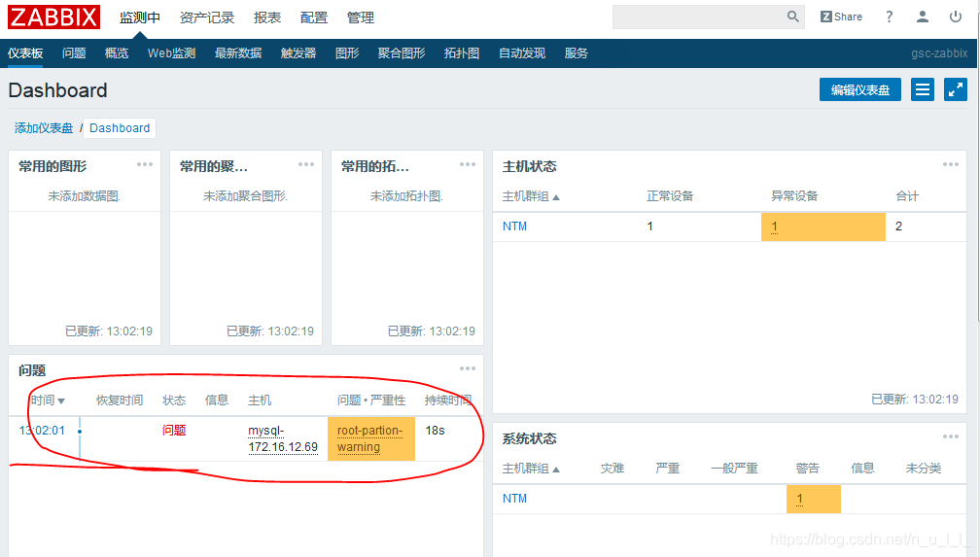Click orange 异常设备 count cell
The width and height of the screenshot is (980, 557).
823,226
